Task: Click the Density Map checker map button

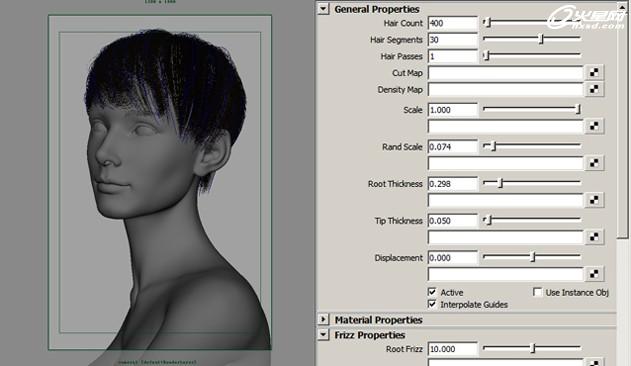Action: pos(594,89)
